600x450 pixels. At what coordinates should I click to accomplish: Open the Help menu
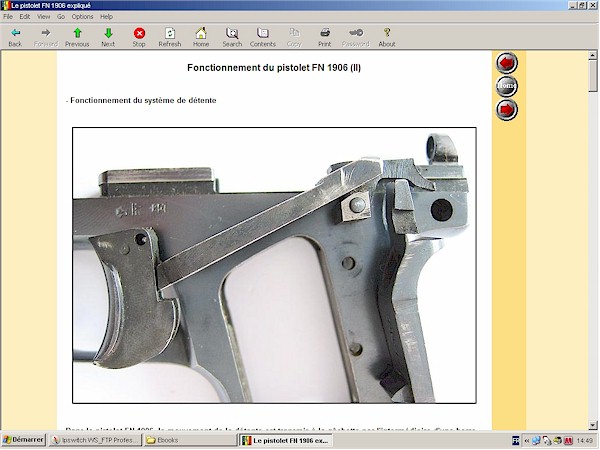click(x=106, y=16)
